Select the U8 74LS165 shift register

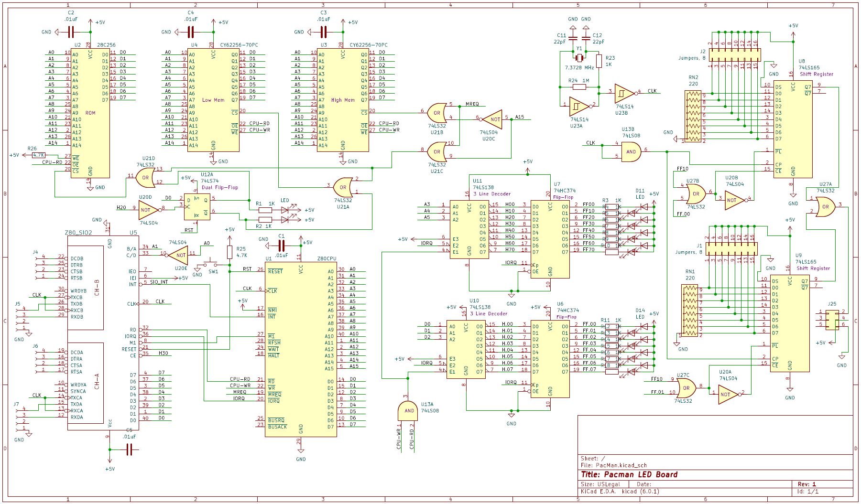click(793, 129)
